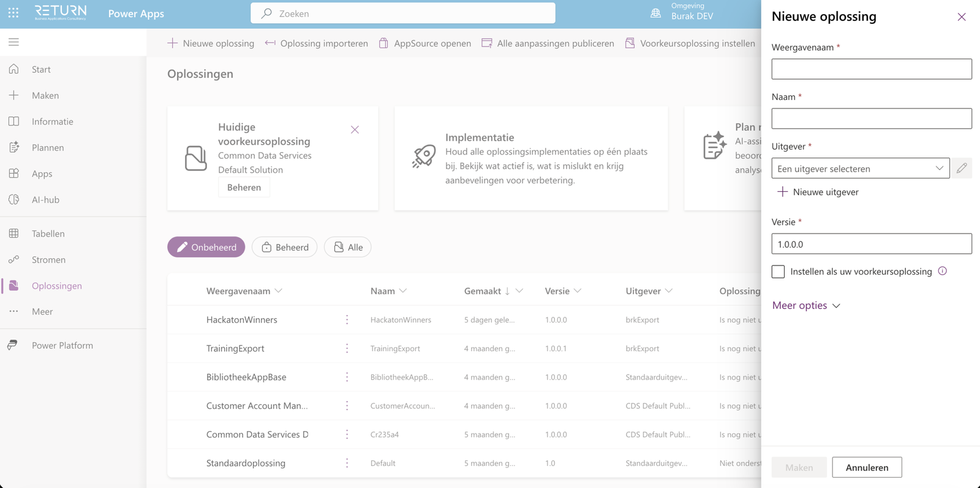
Task: Collapse the left navigation hamburger menu
Action: pyautogui.click(x=13, y=42)
